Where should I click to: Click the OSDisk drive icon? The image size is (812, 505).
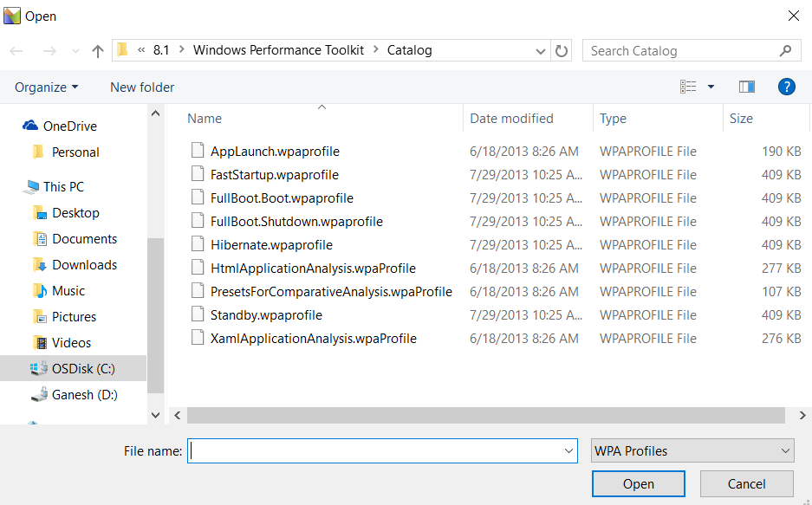click(x=39, y=368)
